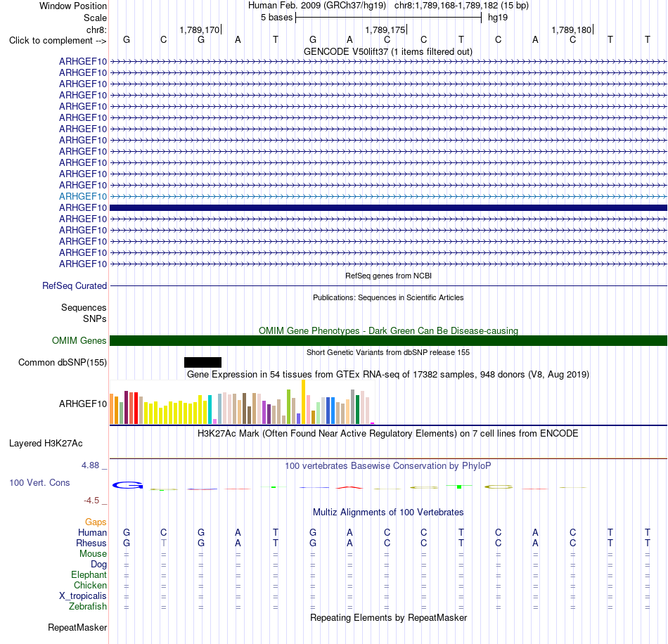668x644 pixels.
Task: Click the thick dark-blue ARHGEF10 exon bar
Action: pyautogui.click(x=388, y=208)
